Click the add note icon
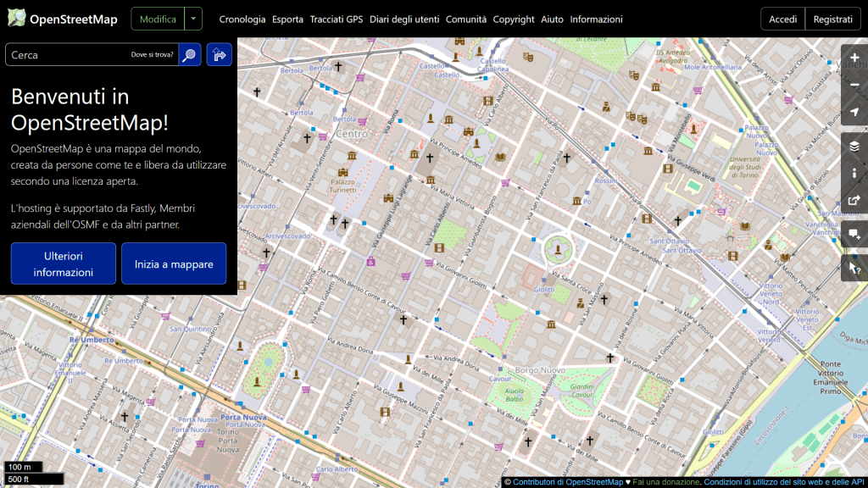Screen dimensions: 868x488 click(854, 234)
